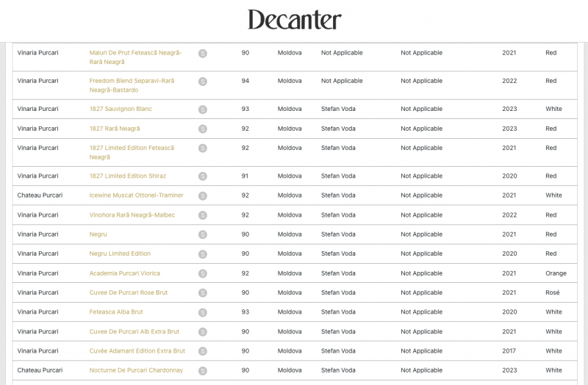
Task: Click the Decanter logo at the top
Action: click(x=294, y=20)
